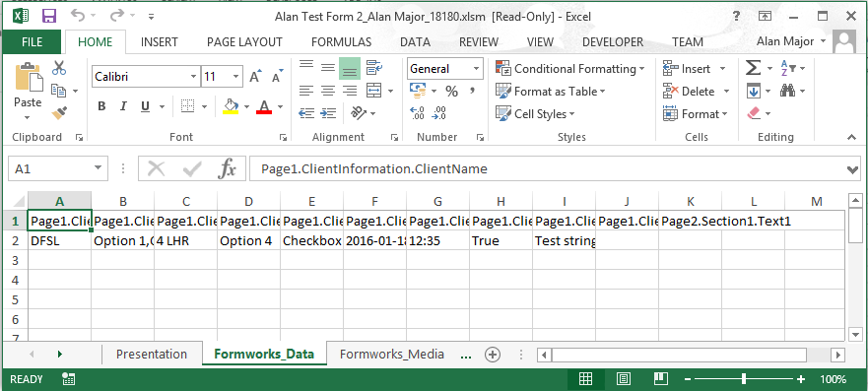Image resolution: width=868 pixels, height=391 pixels.
Task: Click Increase Decimal icon
Action: [417, 113]
